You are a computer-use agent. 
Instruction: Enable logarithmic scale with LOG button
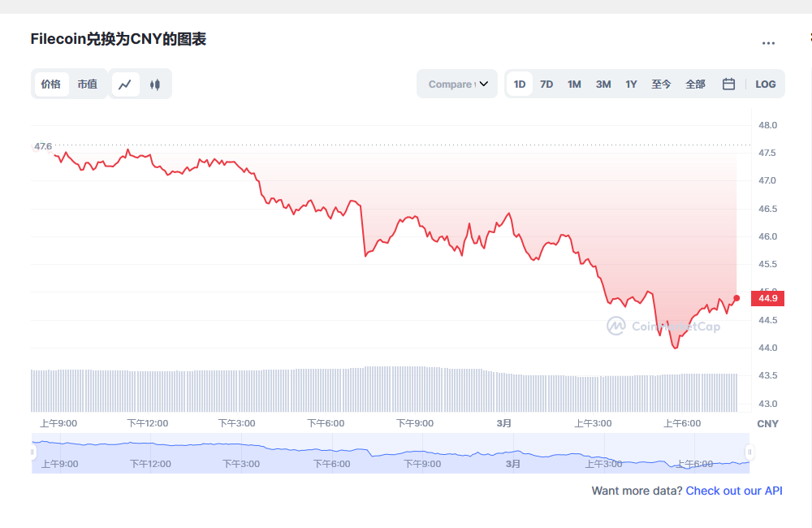765,84
